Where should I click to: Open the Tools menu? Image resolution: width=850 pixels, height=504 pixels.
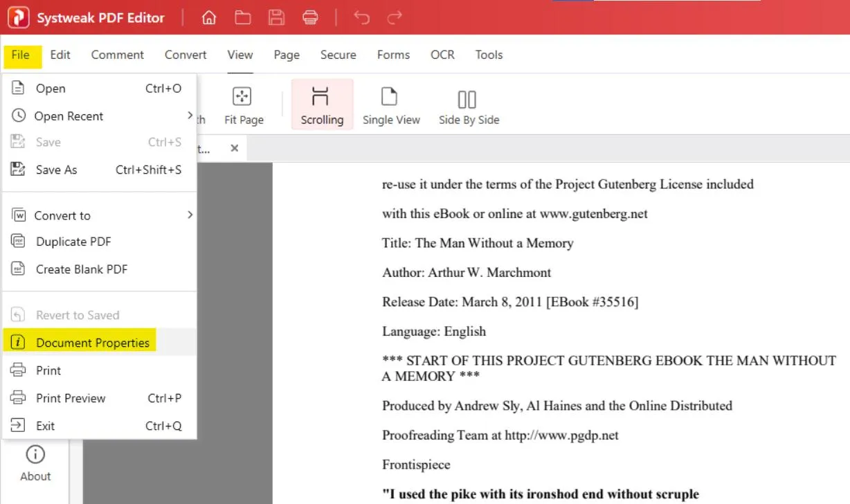pyautogui.click(x=489, y=55)
